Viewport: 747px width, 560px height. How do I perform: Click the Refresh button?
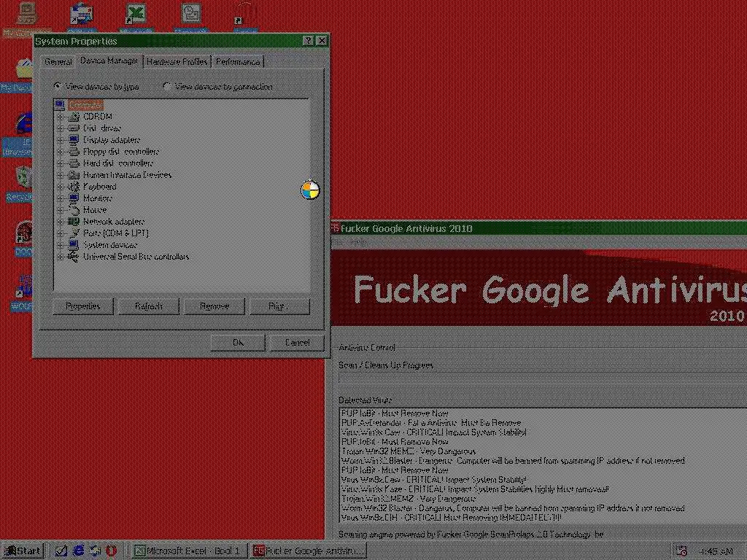point(149,306)
